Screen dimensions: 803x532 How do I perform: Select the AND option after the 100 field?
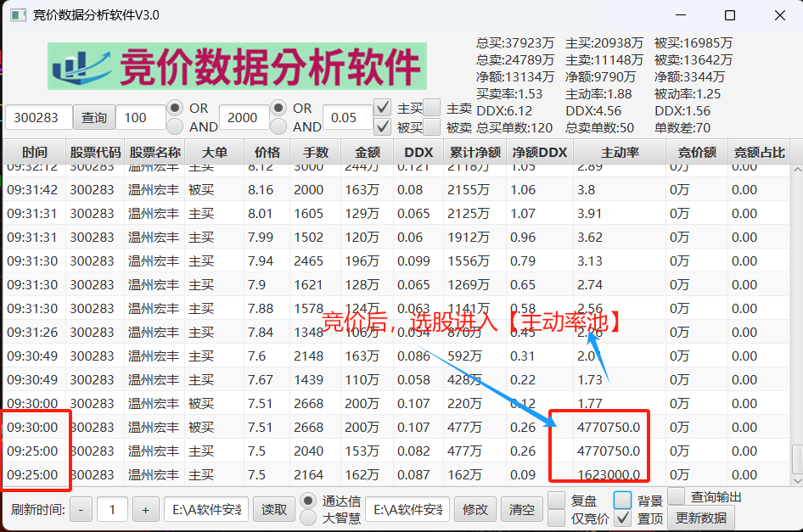[175, 126]
